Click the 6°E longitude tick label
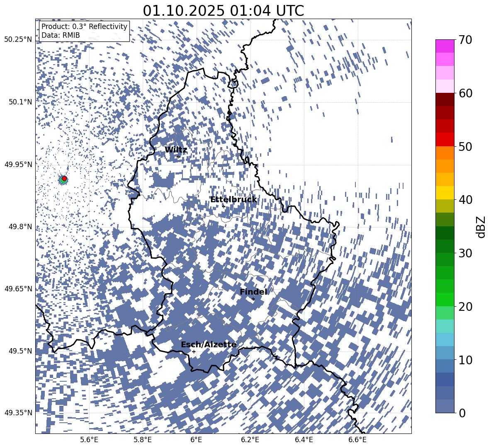 (x=196, y=440)
